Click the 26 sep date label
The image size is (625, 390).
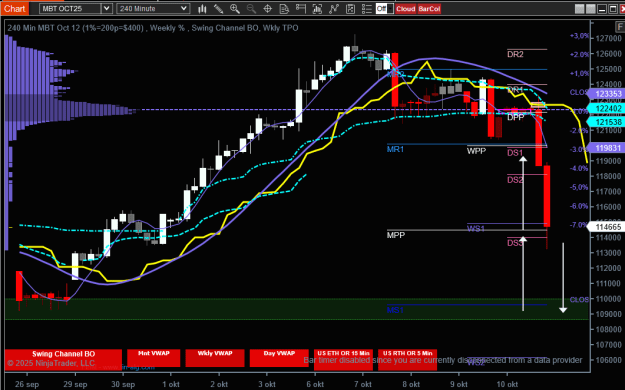pos(27,384)
